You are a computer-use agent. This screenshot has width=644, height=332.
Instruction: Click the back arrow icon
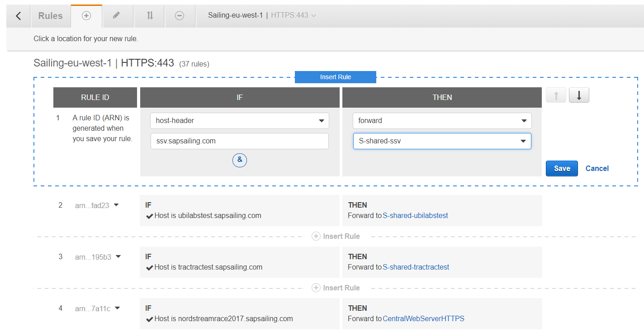click(19, 16)
